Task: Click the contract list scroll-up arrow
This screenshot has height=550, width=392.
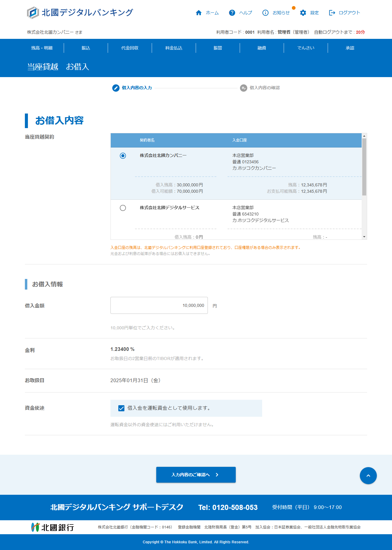Action: click(x=364, y=136)
